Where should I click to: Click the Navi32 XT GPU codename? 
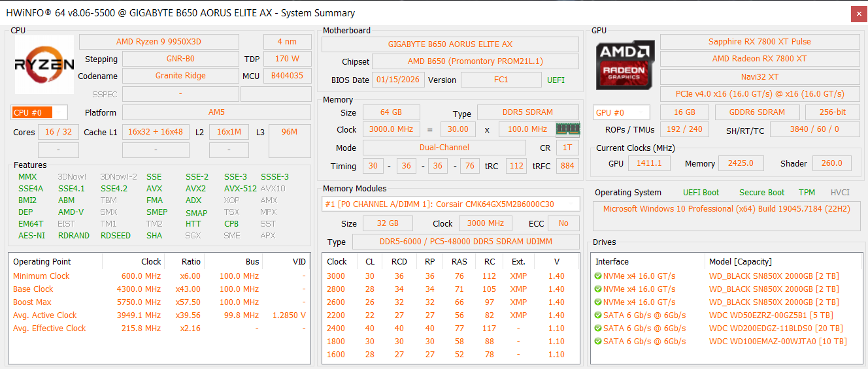tap(759, 77)
